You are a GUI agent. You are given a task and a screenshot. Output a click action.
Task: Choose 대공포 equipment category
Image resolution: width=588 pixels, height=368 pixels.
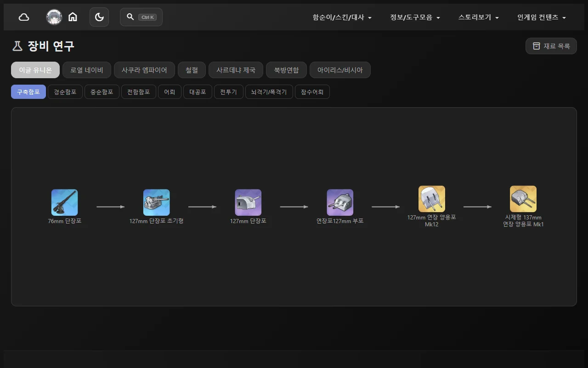coord(198,92)
